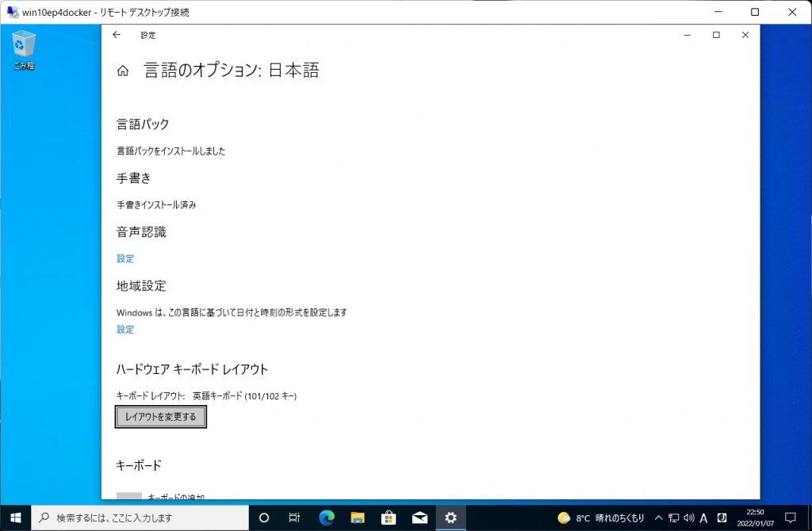
Task: Open the volume tray icon
Action: click(x=689, y=518)
